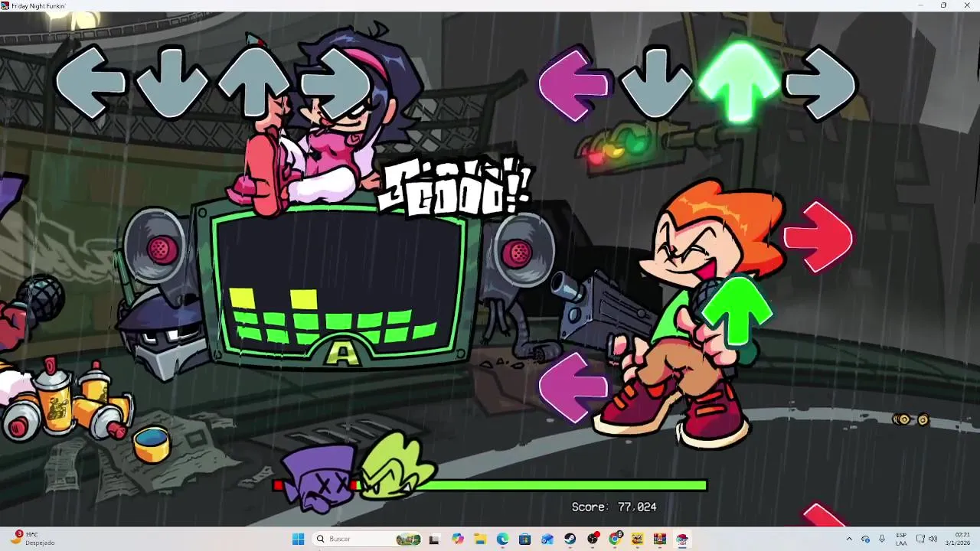980x551 pixels.
Task: Click the Friday Night Funkin' taskbar icon
Action: [682, 539]
